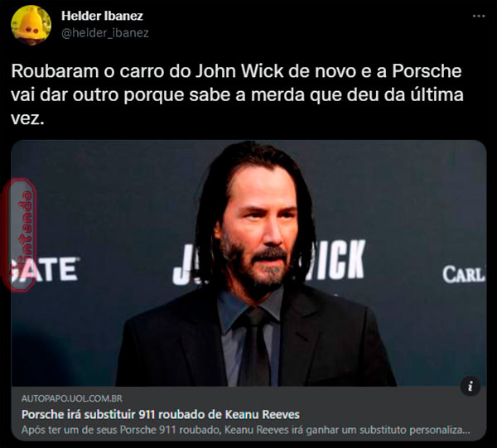Click the "CARL" sponsor logo on backdrop

pyautogui.click(x=463, y=274)
